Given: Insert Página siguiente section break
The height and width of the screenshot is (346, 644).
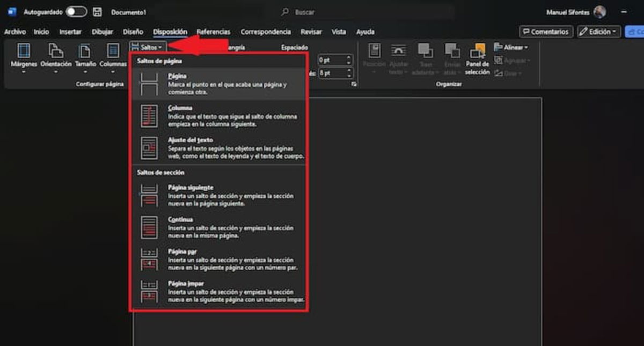Looking at the screenshot, I should [218, 196].
